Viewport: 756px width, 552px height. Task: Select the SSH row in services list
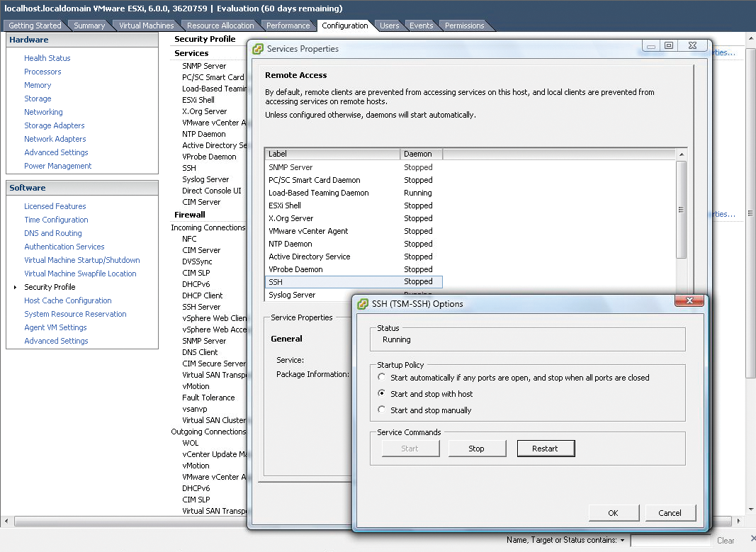(x=354, y=281)
